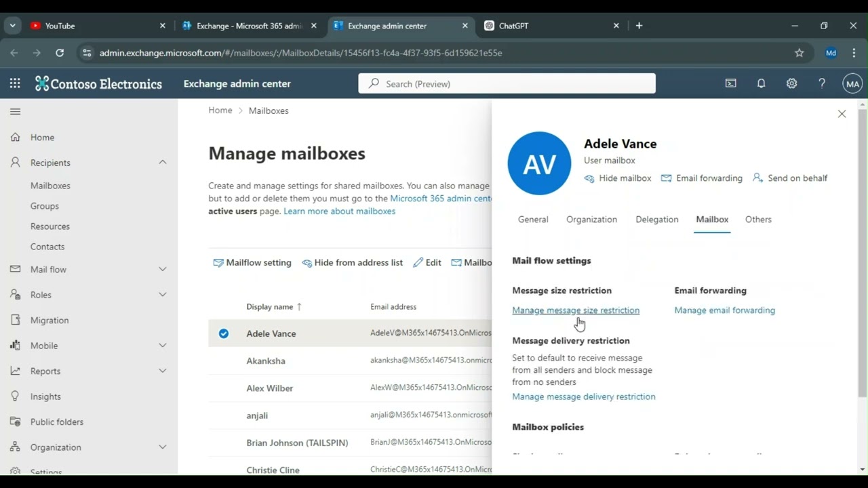This screenshot has width=868, height=488.
Task: Open Contacts in the sidebar
Action: (47, 247)
